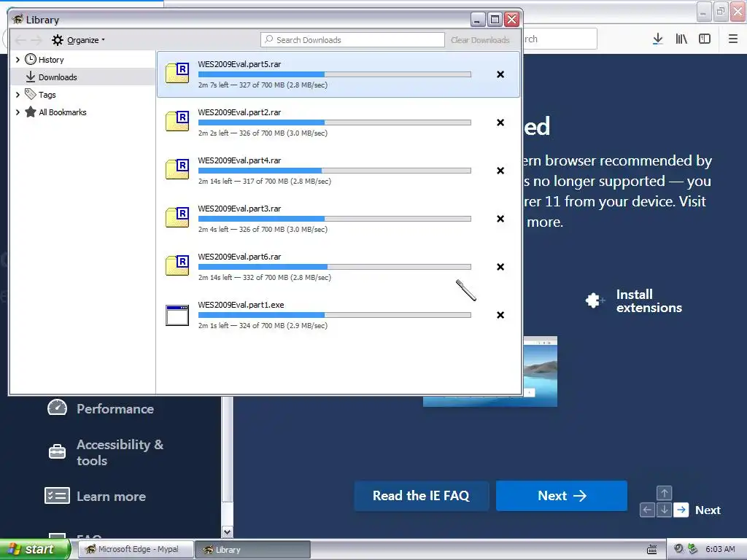Click the RAR file icon of part5.rar
Image resolution: width=747 pixels, height=560 pixels.
coord(177,74)
